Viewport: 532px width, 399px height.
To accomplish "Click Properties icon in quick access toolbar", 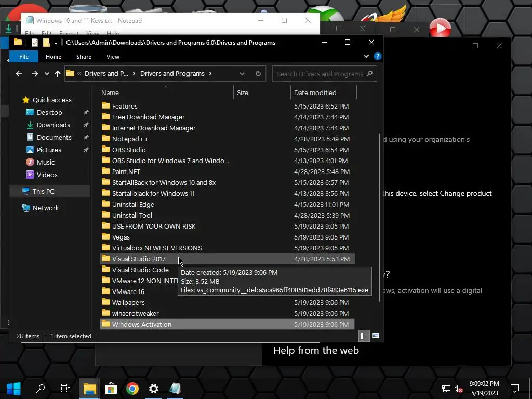I will click(x=35, y=43).
